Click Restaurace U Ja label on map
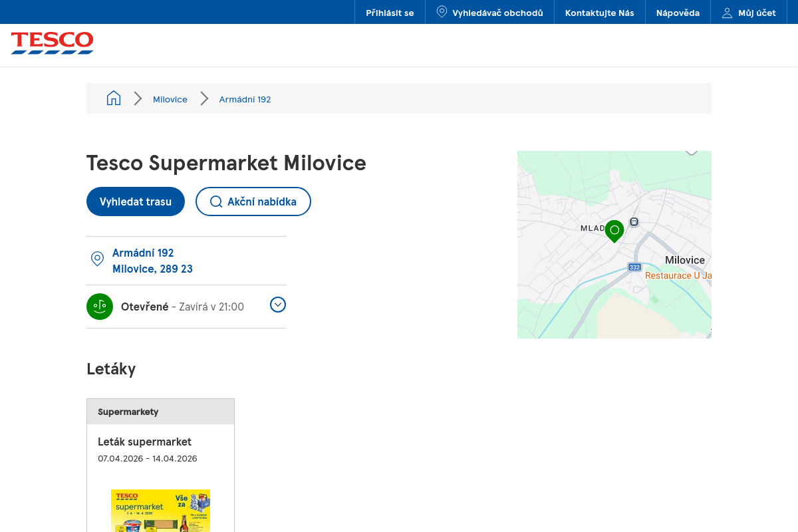Screen dimensions: 798x532 (x=678, y=275)
